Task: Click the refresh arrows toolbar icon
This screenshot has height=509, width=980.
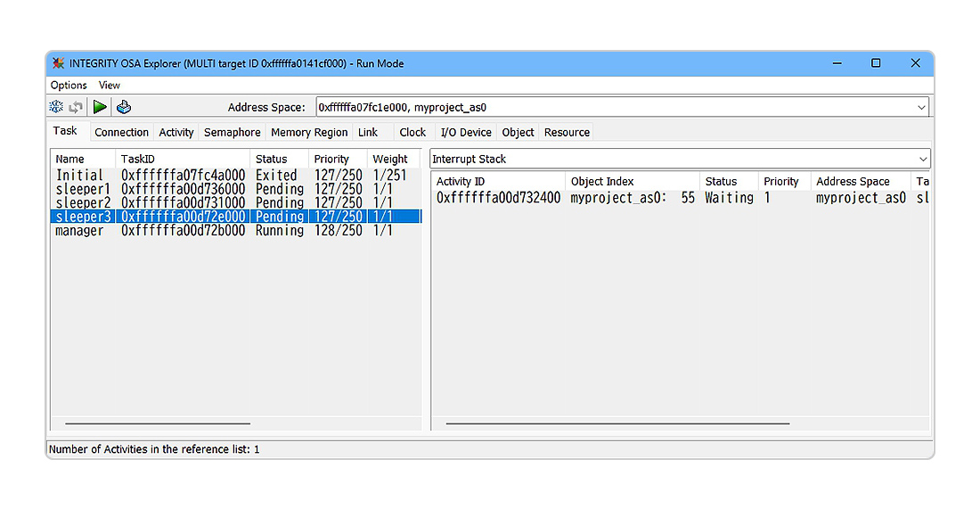Action: point(76,107)
